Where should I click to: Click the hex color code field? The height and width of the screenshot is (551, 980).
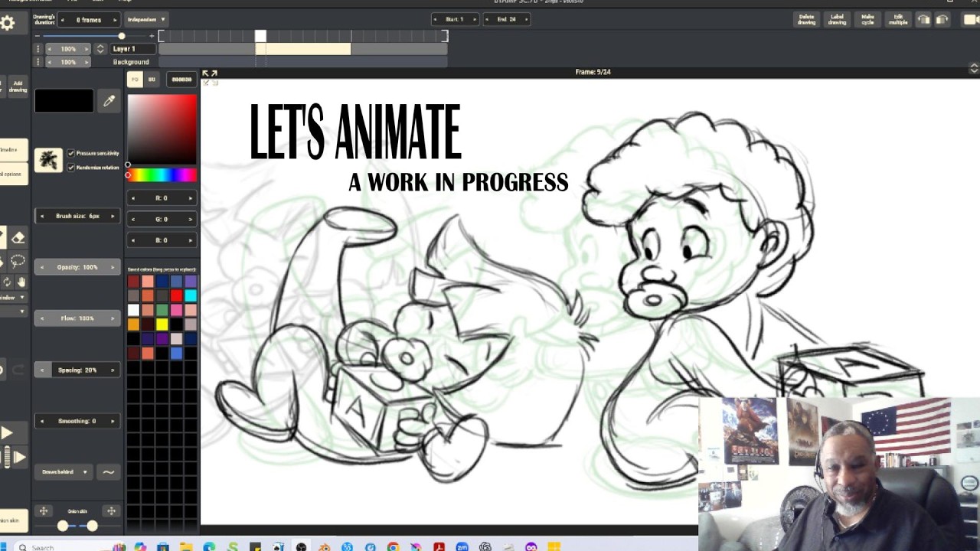coord(181,80)
